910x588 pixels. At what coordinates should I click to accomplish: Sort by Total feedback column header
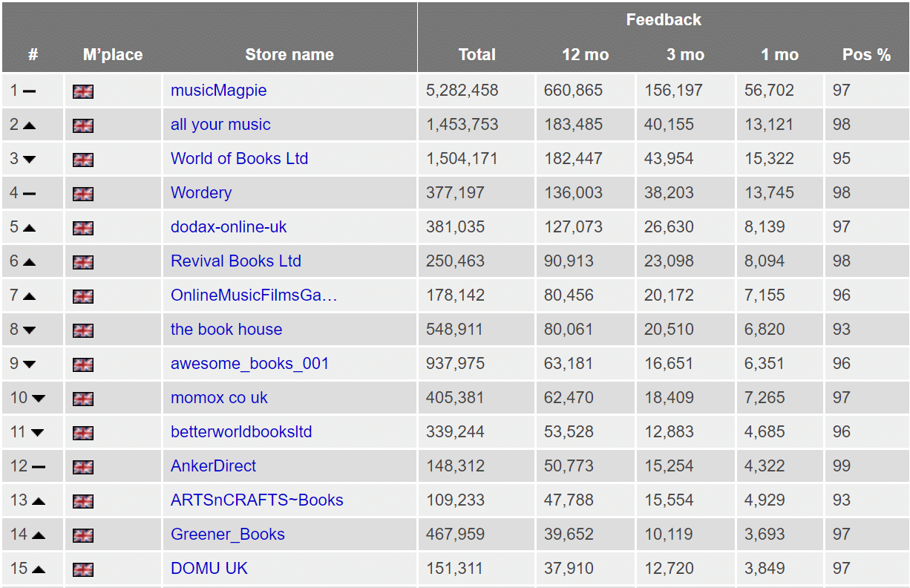[477, 55]
